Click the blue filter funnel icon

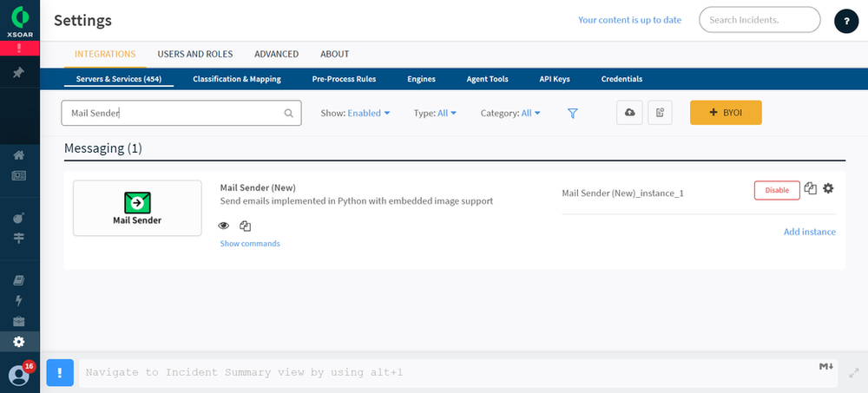[x=573, y=113]
